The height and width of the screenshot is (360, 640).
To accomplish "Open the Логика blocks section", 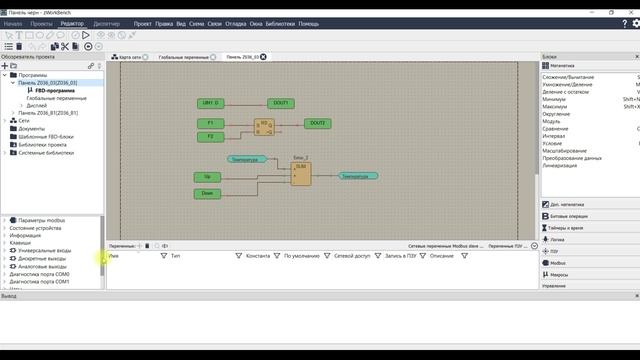I will [x=590, y=240].
